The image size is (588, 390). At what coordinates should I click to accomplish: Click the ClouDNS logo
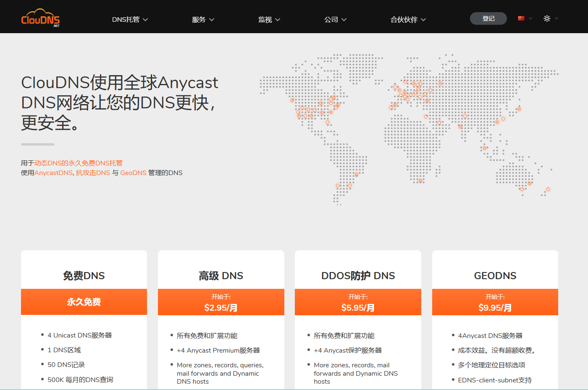click(x=40, y=18)
